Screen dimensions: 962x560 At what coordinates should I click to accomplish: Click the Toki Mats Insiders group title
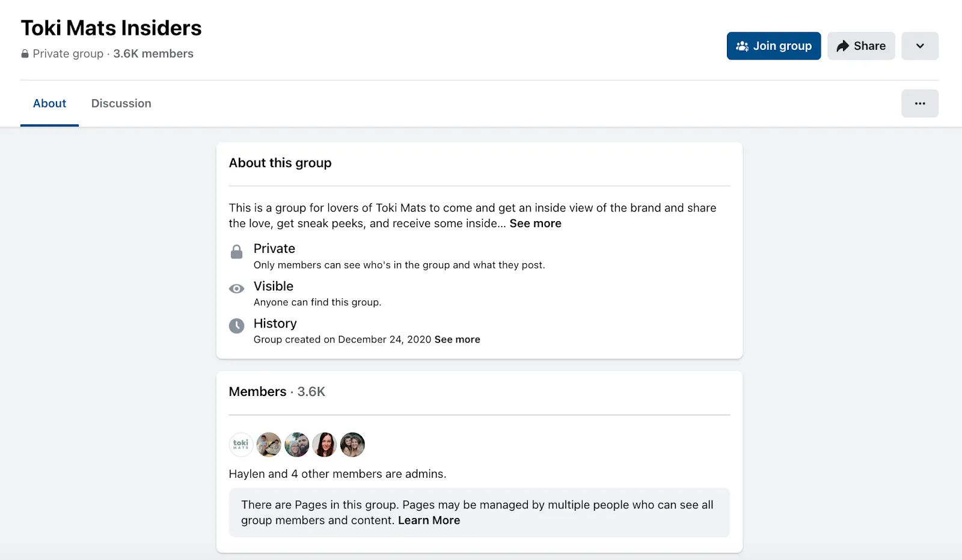(x=111, y=28)
